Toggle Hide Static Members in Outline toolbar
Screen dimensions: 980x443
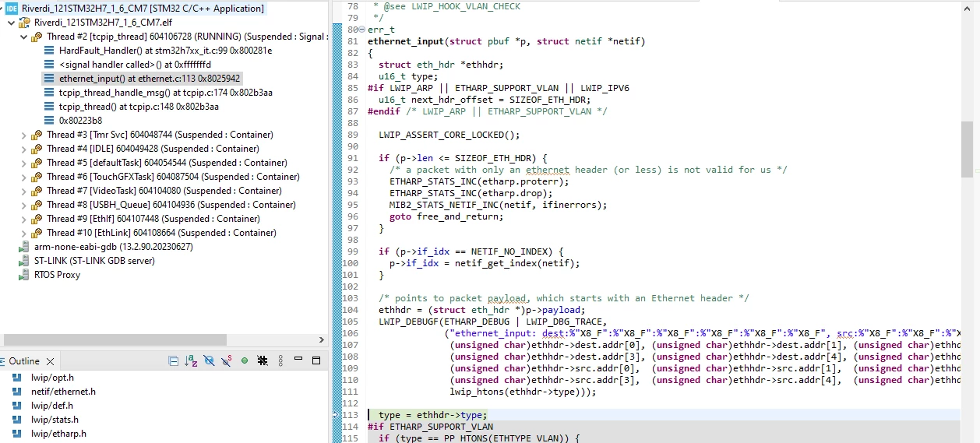(x=227, y=360)
